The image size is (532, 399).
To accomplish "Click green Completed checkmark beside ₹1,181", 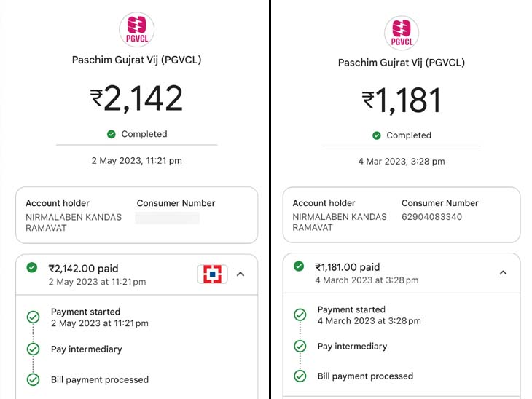I will tap(377, 135).
